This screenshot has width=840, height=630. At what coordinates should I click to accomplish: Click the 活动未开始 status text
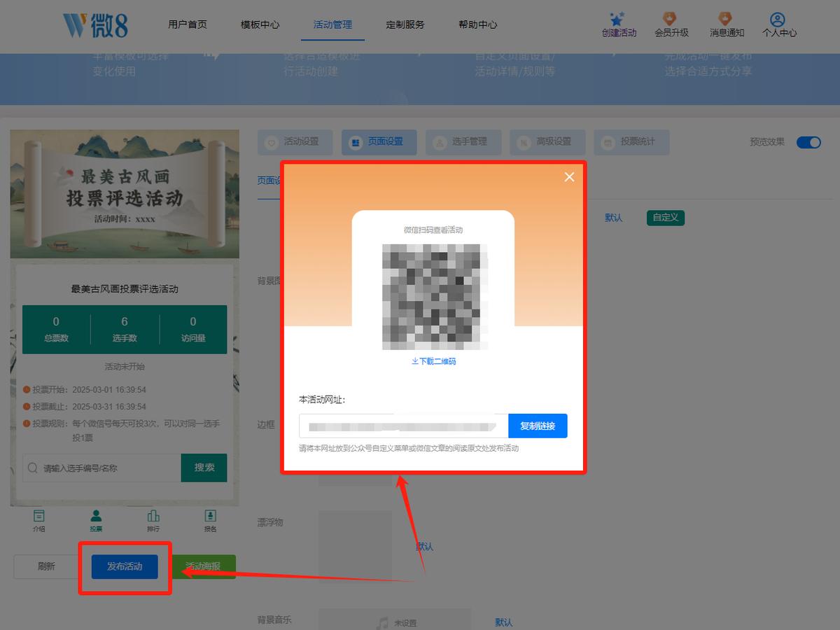pyautogui.click(x=125, y=366)
